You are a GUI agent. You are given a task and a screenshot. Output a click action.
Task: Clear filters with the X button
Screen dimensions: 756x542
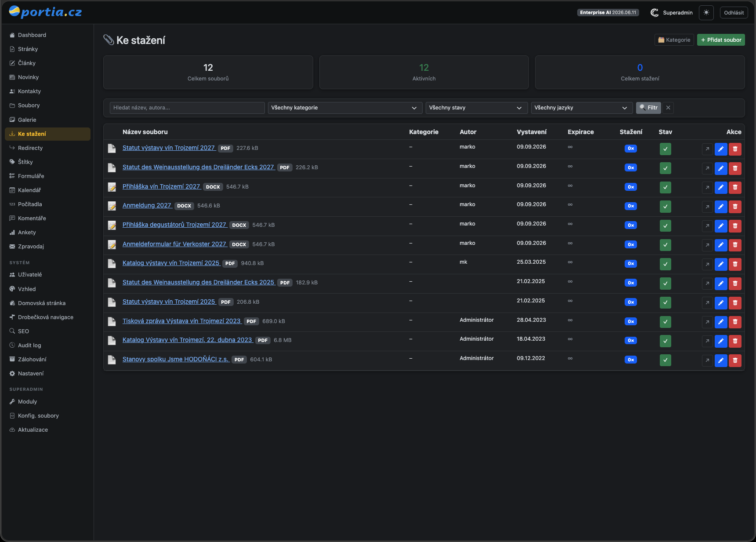tap(668, 108)
